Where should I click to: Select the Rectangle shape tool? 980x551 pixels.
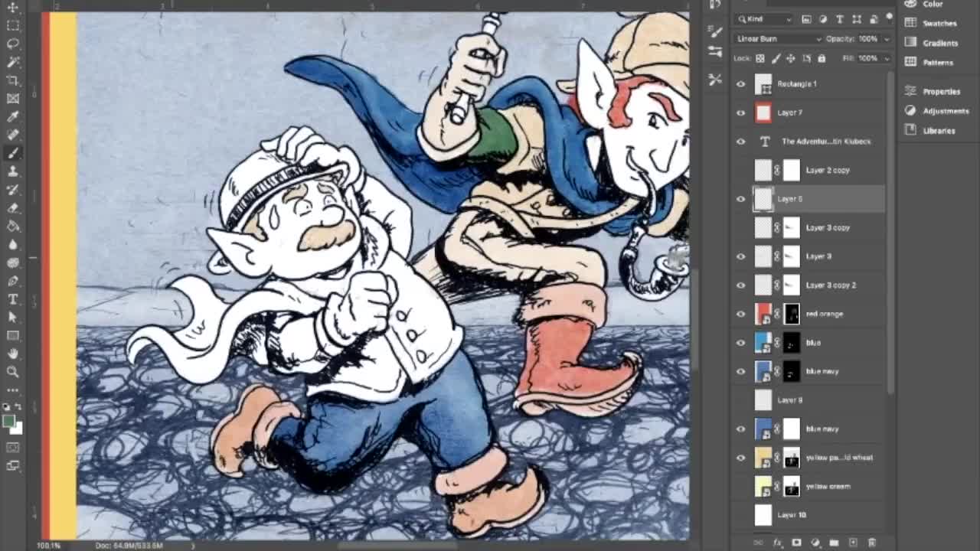(x=13, y=335)
